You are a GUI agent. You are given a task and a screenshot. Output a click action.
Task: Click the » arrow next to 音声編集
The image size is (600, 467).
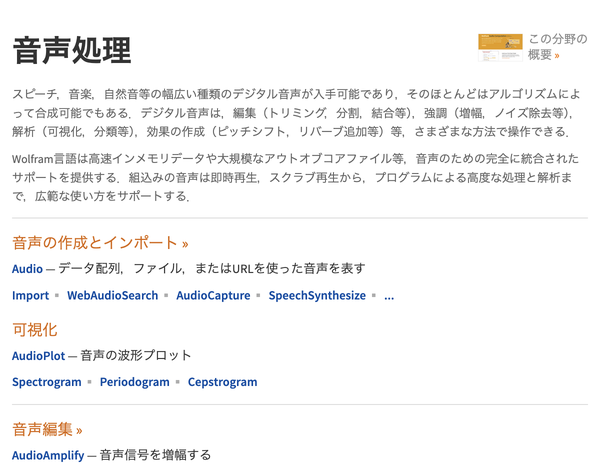click(79, 431)
